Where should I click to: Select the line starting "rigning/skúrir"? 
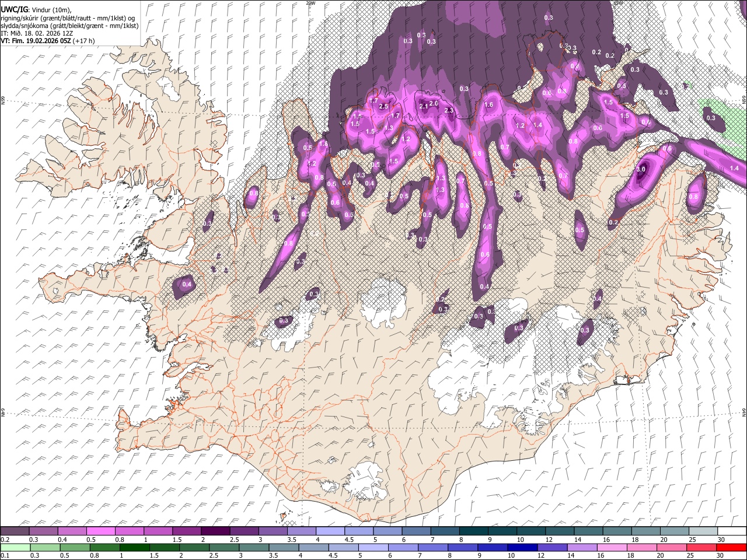[x=68, y=18]
